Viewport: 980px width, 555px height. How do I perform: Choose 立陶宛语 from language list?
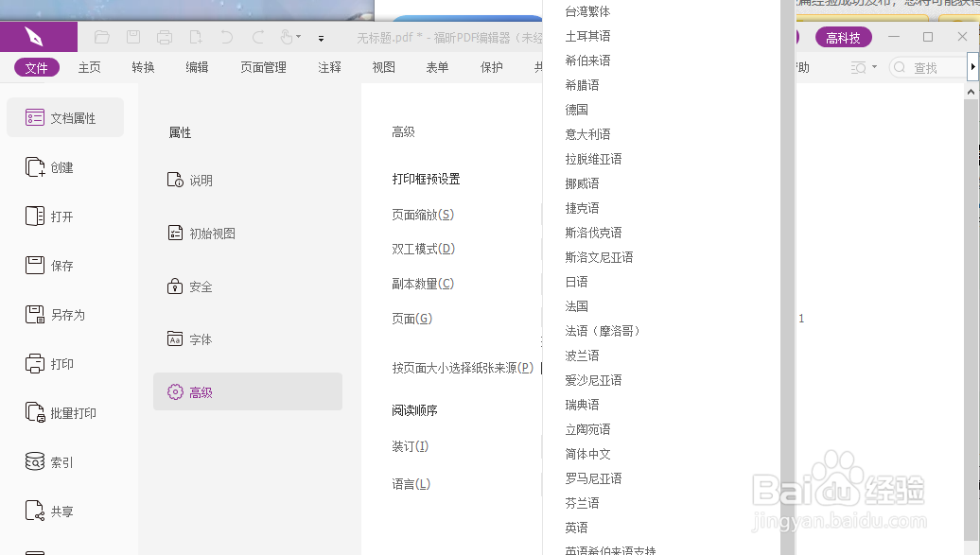click(587, 429)
